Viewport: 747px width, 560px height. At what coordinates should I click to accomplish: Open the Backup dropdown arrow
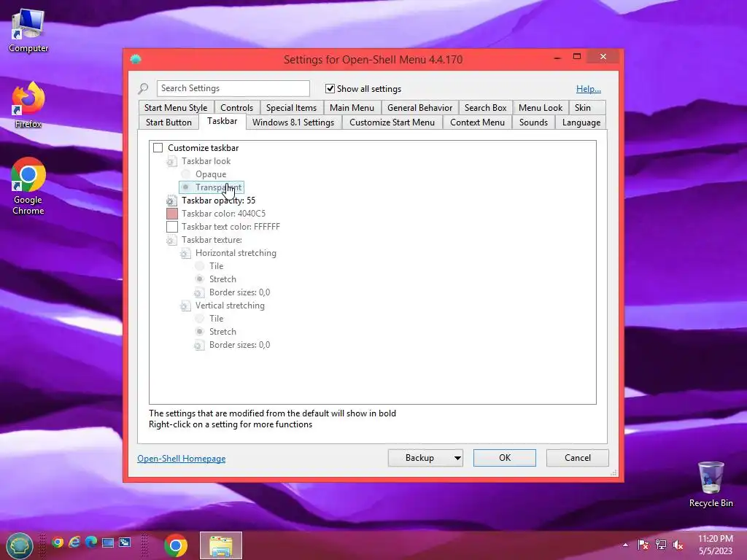(x=457, y=458)
